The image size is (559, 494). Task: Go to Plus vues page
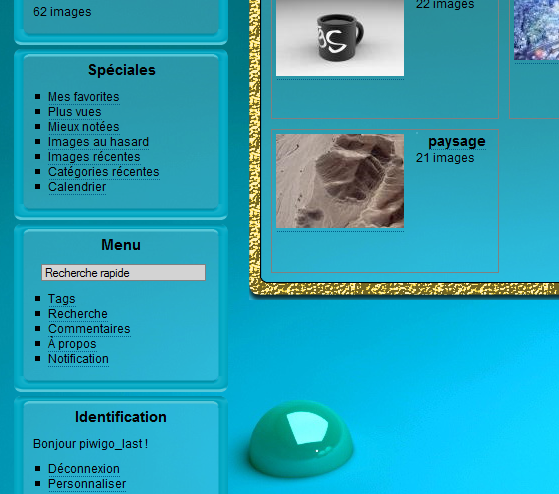[x=75, y=112]
